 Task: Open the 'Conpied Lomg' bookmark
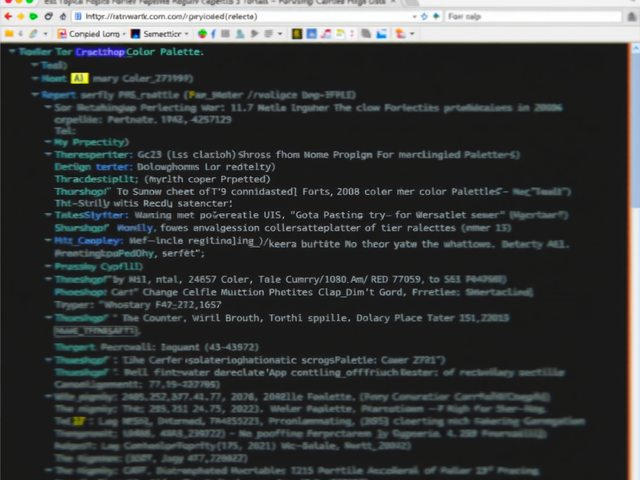89,34
